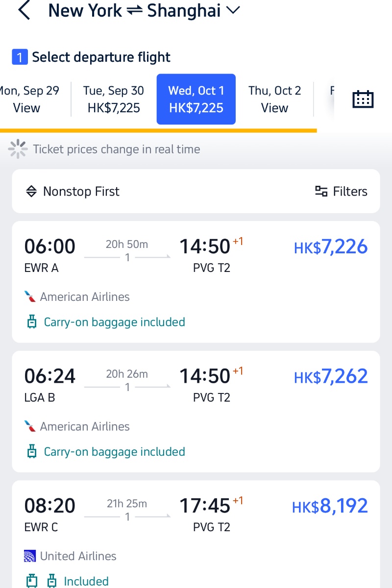Tap carry-on baggage icon on 06:00 flight

[32, 322]
